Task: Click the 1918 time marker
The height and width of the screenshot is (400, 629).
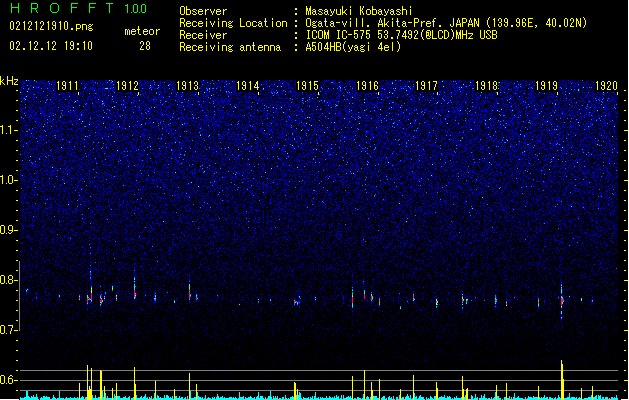Action: [x=487, y=85]
